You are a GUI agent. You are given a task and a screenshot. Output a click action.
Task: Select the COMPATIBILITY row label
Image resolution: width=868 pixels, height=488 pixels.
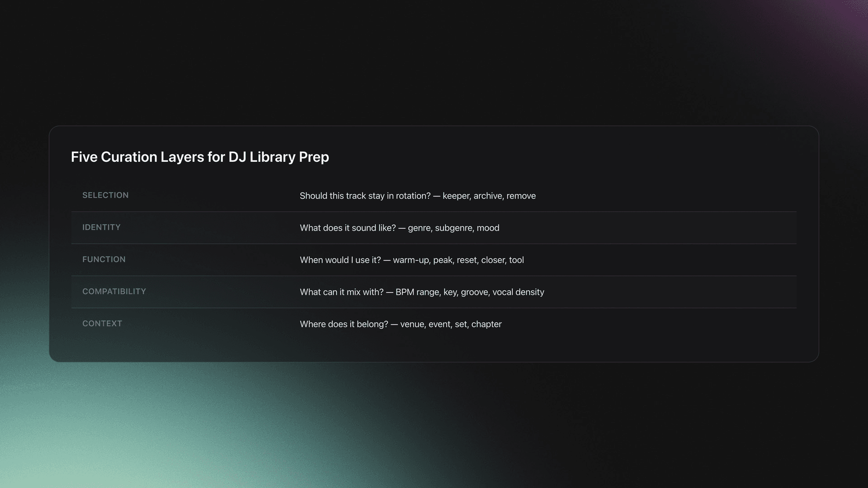click(114, 291)
